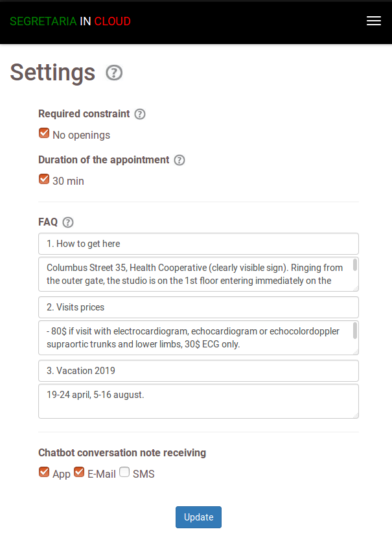This screenshot has width=392, height=549.
Task: Click the vacation dates answer text area
Action: 198,401
